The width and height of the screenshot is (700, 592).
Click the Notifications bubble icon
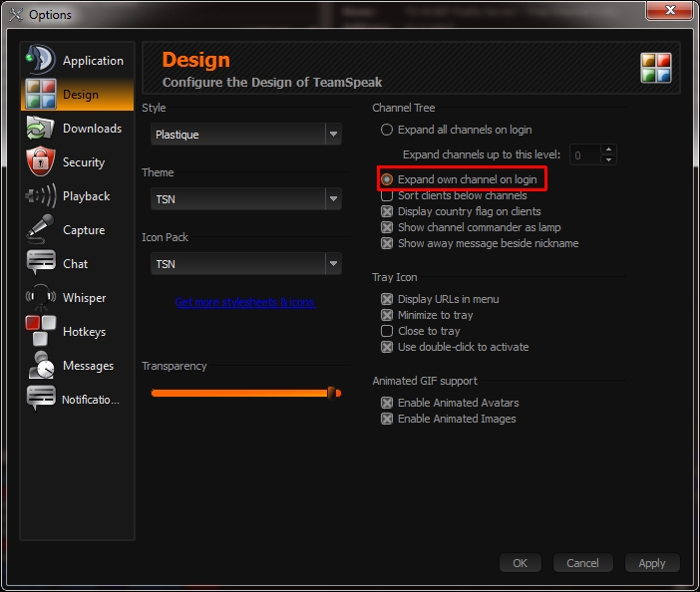(x=41, y=399)
